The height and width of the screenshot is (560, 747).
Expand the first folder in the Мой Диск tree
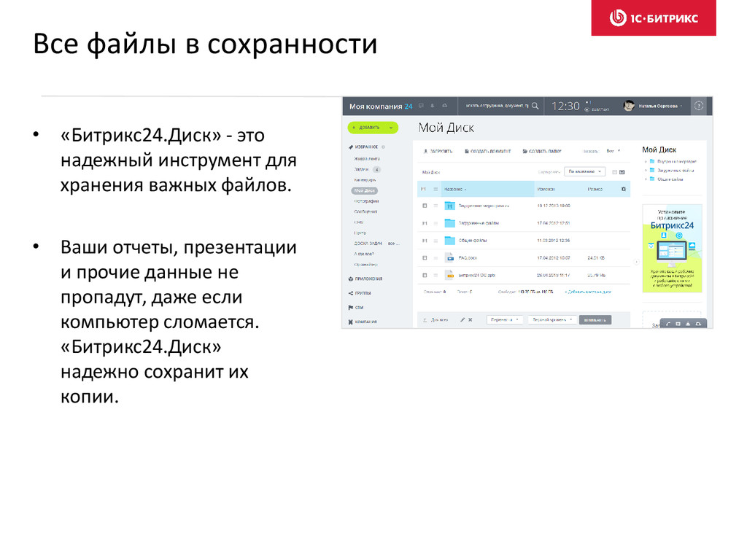pyautogui.click(x=646, y=161)
